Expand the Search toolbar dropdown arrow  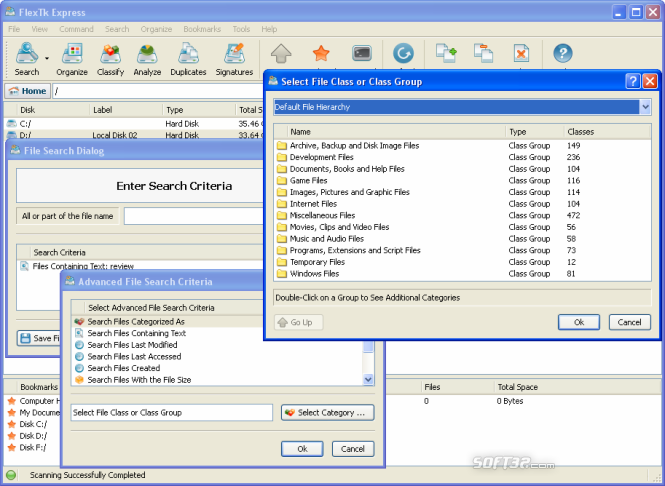point(47,59)
